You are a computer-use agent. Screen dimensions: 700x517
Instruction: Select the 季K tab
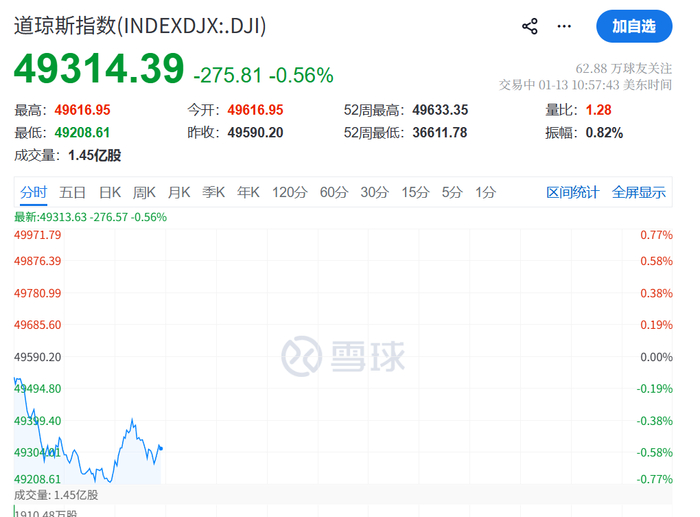pos(213,192)
